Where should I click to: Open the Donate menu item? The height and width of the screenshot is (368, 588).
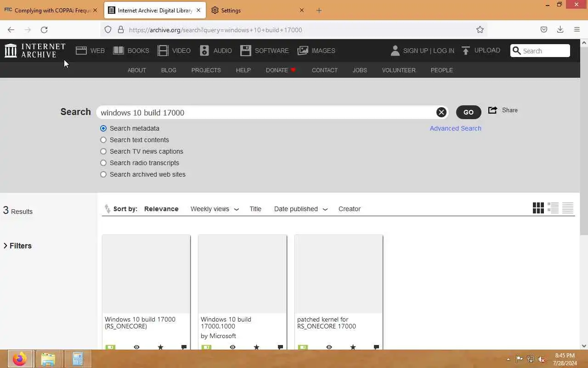click(x=281, y=70)
